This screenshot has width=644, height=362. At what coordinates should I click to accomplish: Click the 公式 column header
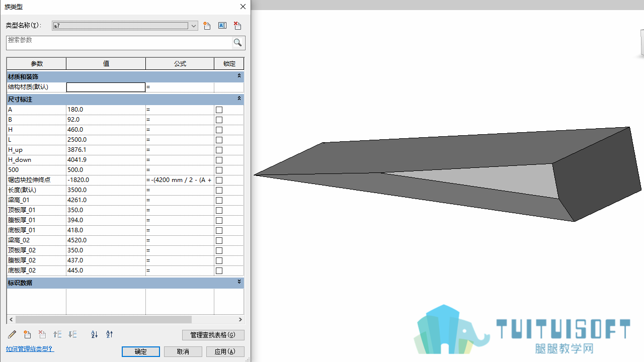click(180, 63)
